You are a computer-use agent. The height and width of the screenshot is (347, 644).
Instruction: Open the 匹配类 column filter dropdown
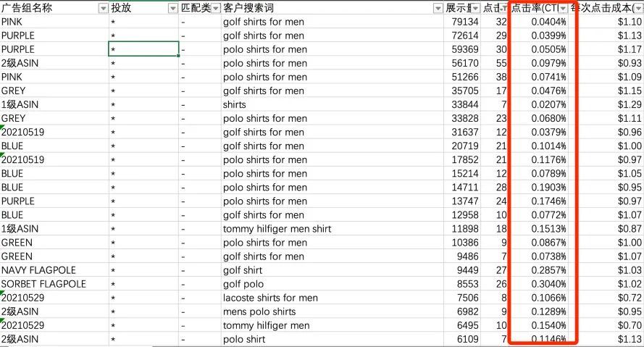point(216,8)
